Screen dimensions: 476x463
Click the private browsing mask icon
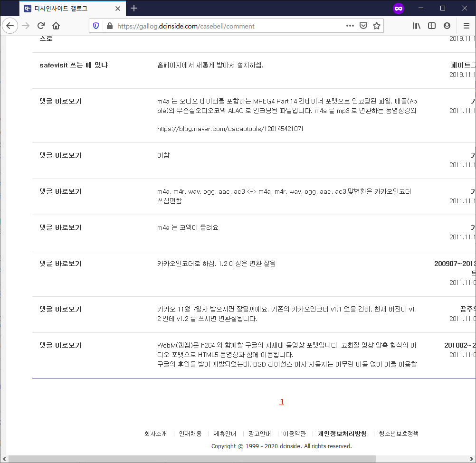(399, 9)
